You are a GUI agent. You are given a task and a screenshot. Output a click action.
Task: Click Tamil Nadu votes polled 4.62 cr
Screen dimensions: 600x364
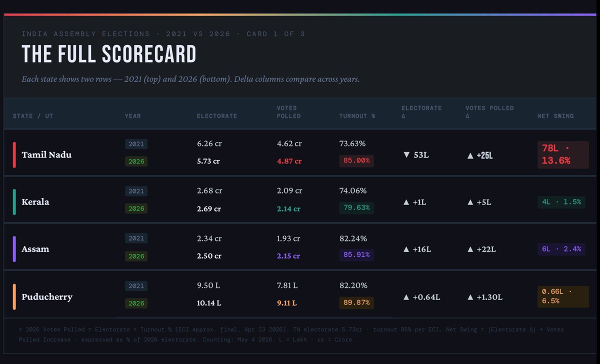[x=289, y=143]
